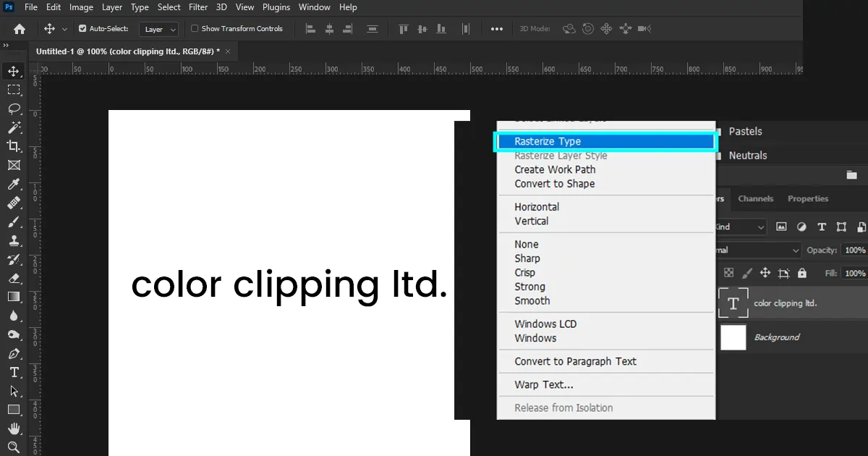
Task: Switch to the Channels tab
Action: pyautogui.click(x=756, y=198)
